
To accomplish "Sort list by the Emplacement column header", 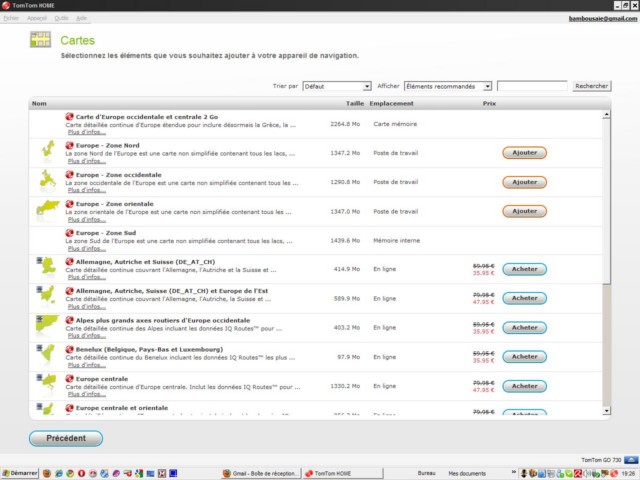I will pyautogui.click(x=391, y=104).
